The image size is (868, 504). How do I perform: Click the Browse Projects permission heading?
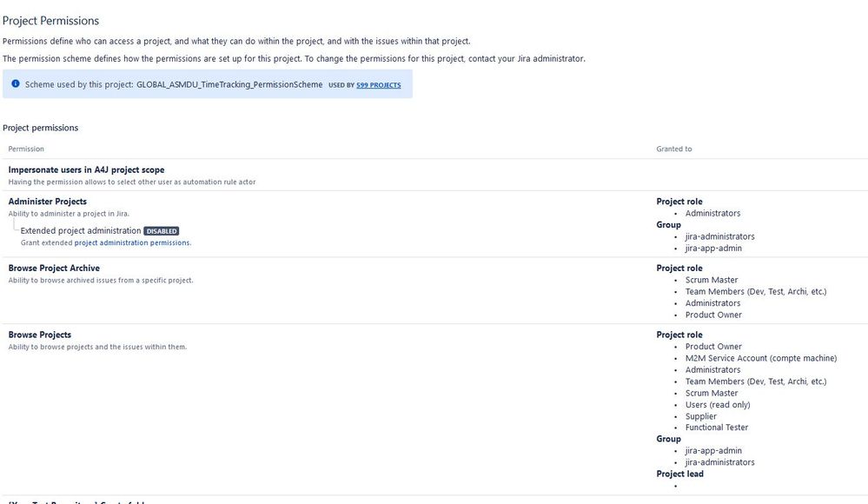(x=39, y=334)
